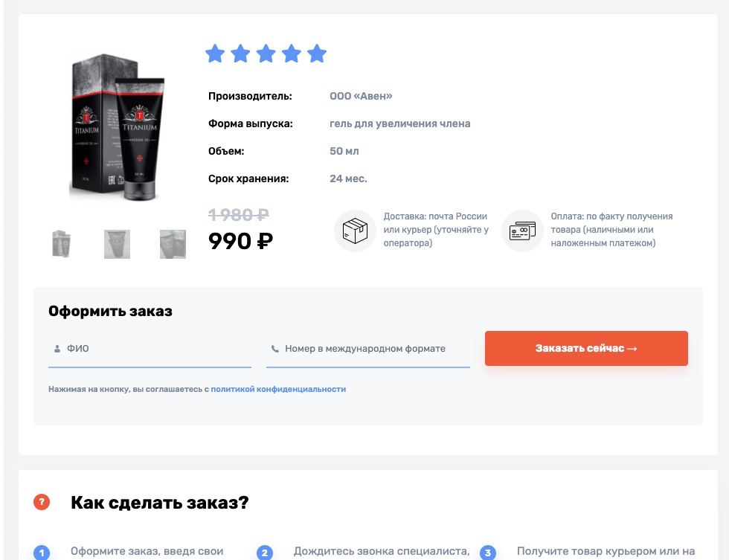Select the third product thumbnail
The image size is (729, 560).
pos(173,244)
